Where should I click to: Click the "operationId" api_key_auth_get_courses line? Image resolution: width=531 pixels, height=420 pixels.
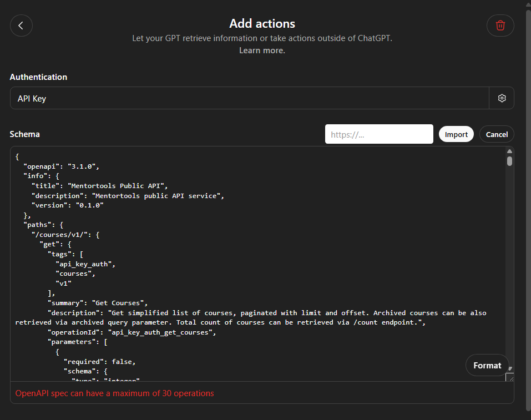coord(132,332)
